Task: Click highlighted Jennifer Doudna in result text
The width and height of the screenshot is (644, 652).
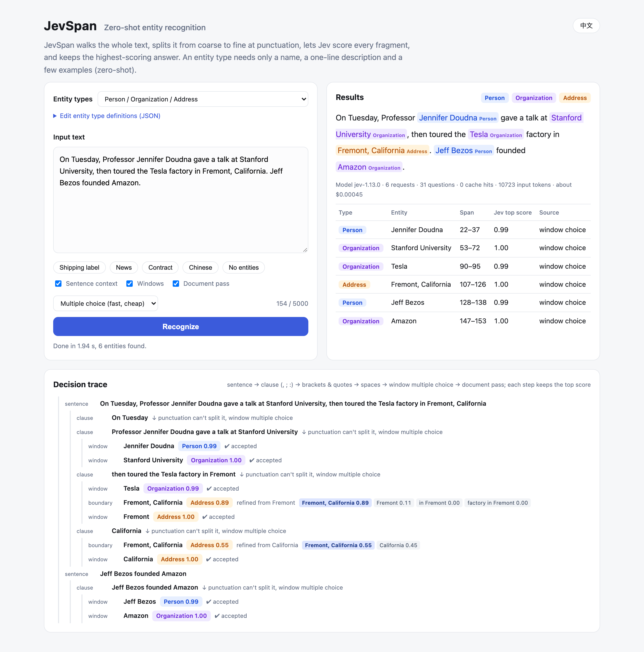Action: pyautogui.click(x=458, y=118)
